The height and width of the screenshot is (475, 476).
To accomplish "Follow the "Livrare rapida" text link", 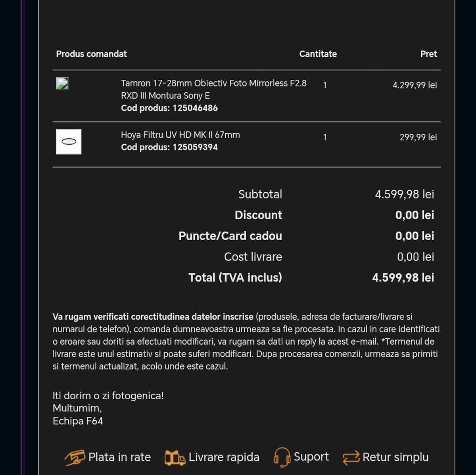I will click(224, 457).
